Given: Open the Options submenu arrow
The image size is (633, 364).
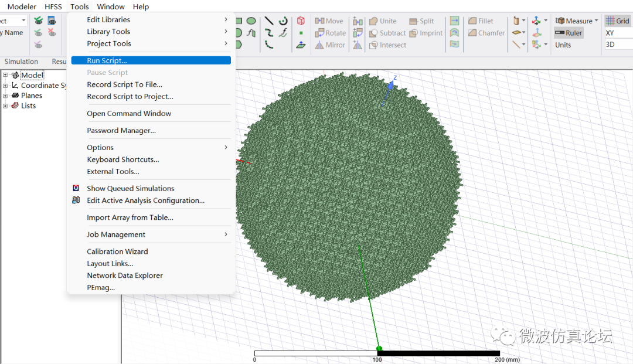Looking at the screenshot, I should click(x=226, y=147).
